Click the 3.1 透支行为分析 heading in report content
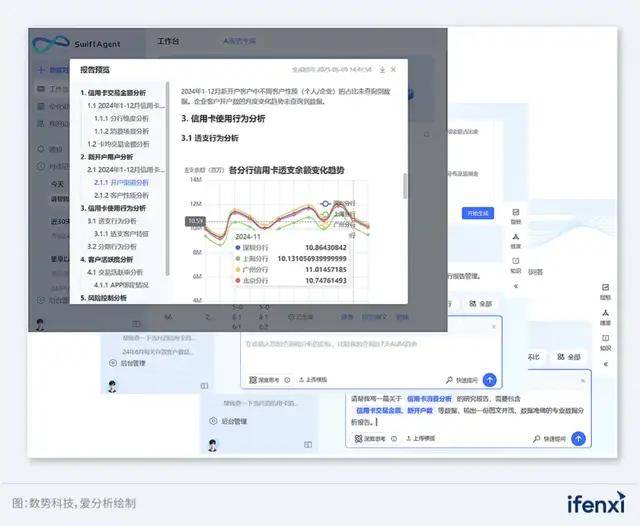 point(209,138)
